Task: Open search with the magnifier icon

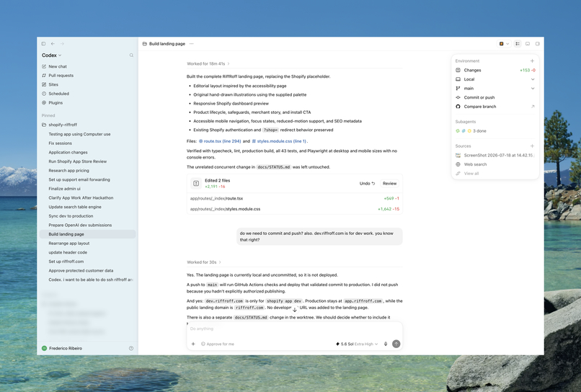Action: [x=131, y=55]
